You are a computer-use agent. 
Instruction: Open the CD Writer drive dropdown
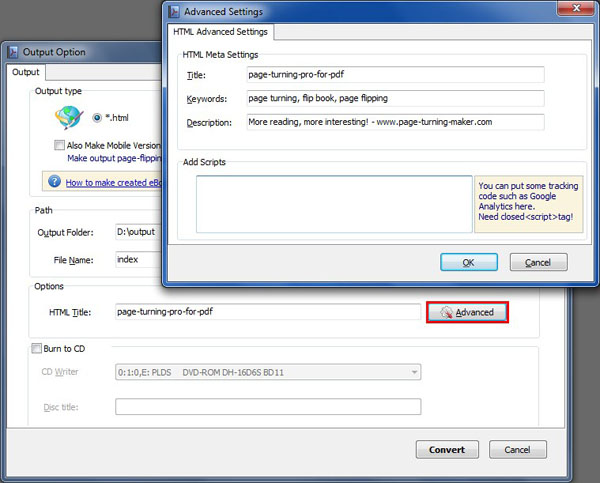[268, 372]
